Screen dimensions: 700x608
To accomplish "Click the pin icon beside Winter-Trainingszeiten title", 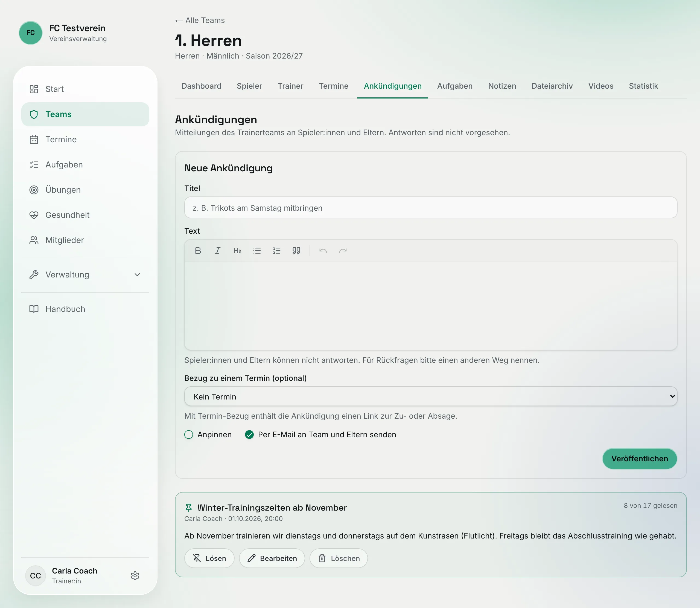I will (x=189, y=508).
